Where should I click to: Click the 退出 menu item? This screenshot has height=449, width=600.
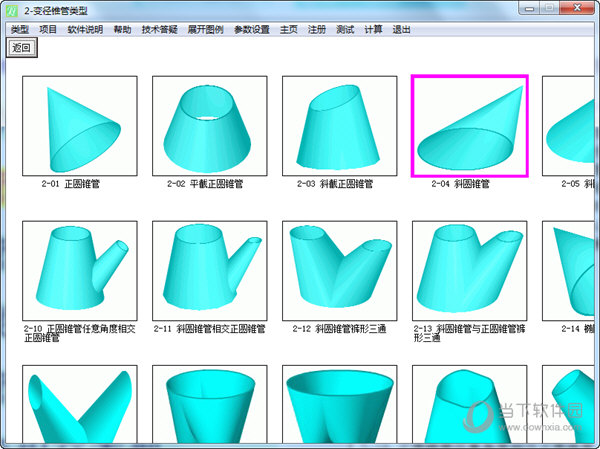click(x=401, y=29)
